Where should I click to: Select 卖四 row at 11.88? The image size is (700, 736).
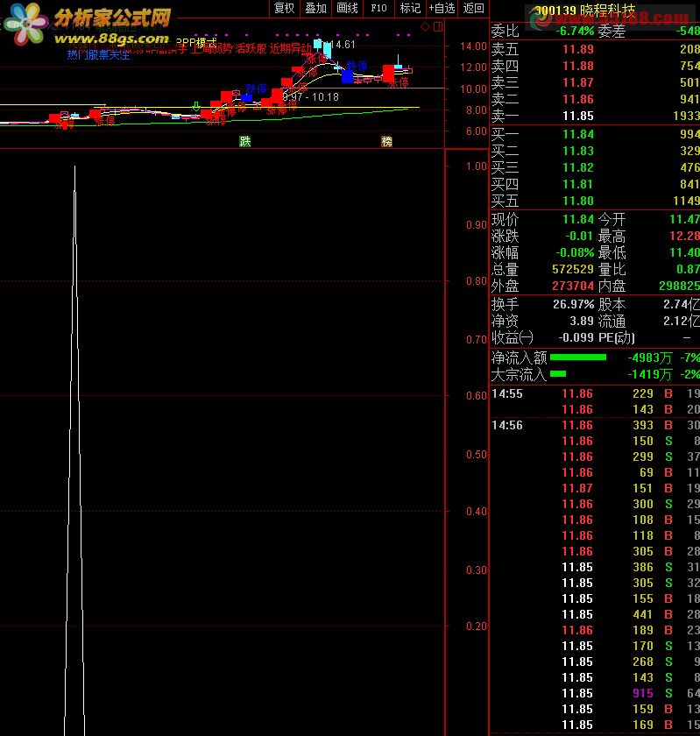pyautogui.click(x=594, y=66)
